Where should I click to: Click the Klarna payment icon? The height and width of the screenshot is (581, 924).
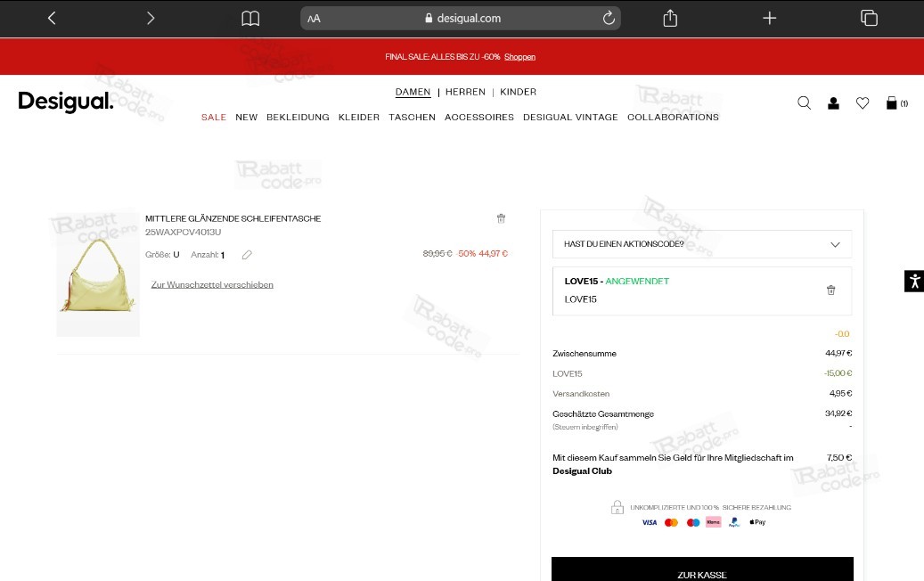click(x=714, y=522)
